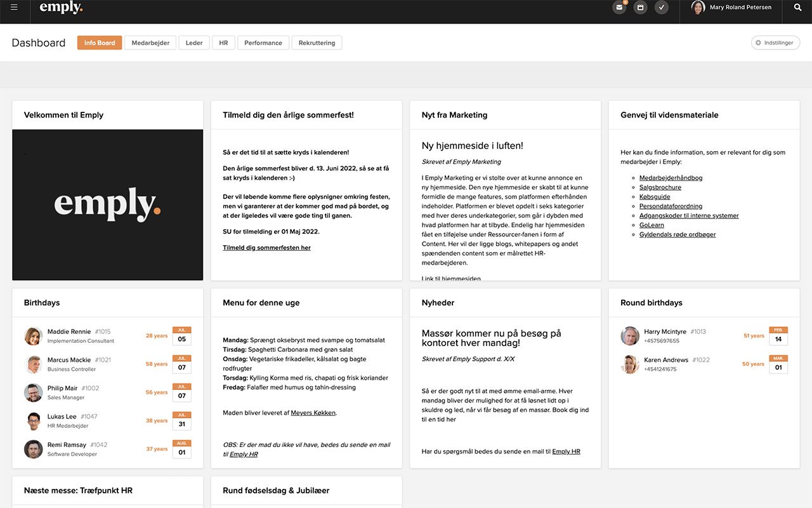Open Mary Roland Petersen user menu

tap(731, 8)
